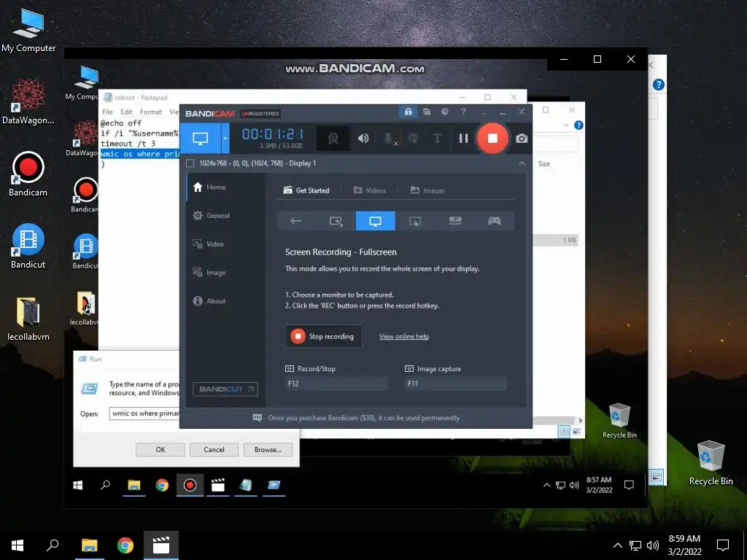
Task: Click the Size column header in file window
Action: click(x=544, y=164)
